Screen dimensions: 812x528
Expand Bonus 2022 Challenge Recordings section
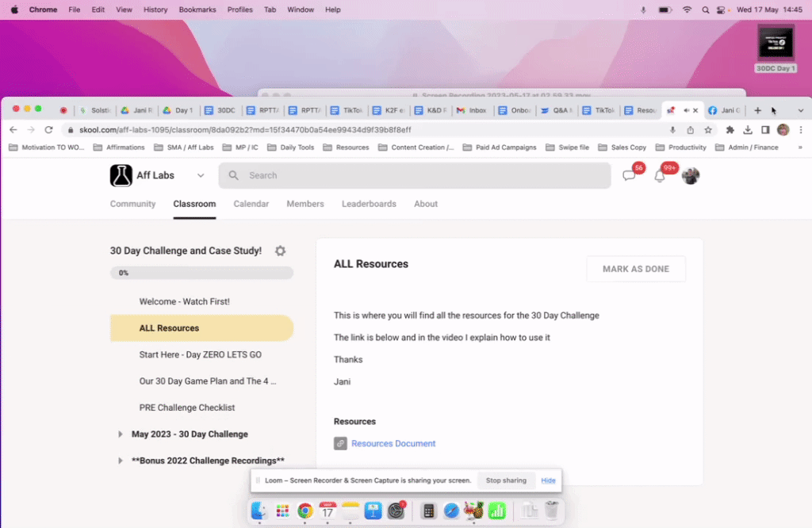pos(121,461)
